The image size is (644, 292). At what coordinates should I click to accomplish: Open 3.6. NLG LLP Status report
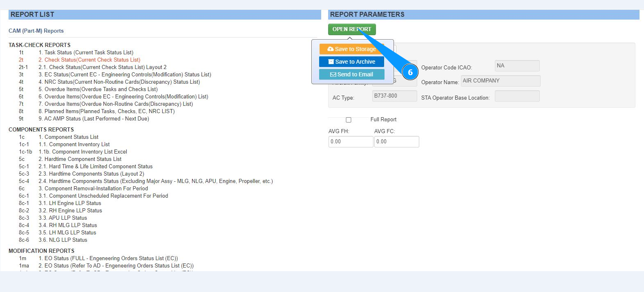[x=63, y=240]
